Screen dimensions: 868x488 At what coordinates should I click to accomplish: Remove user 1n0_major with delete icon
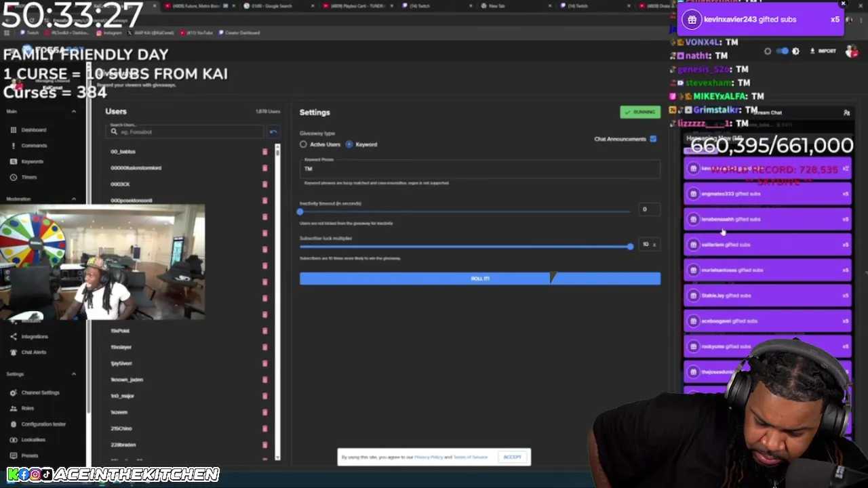point(264,396)
